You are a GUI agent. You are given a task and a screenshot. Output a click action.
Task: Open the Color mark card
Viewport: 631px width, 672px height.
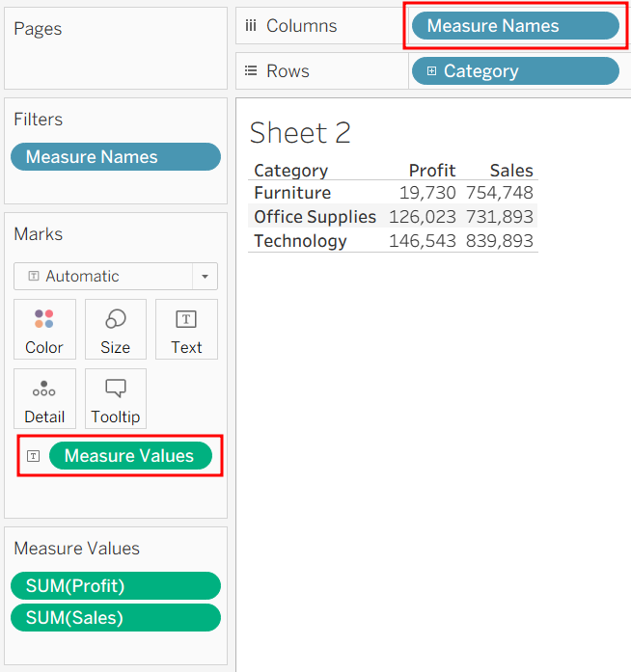coord(44,329)
